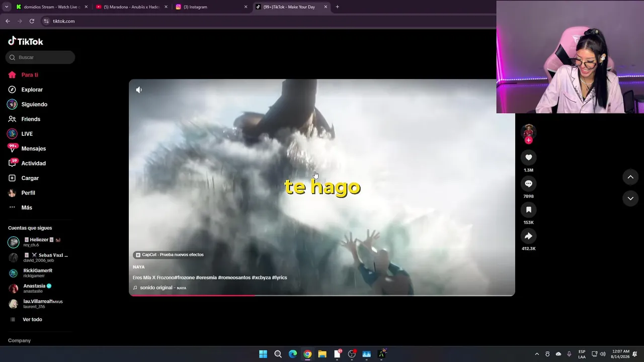Go to Explorar page
Image resolution: width=644 pixels, height=362 pixels.
[32, 89]
